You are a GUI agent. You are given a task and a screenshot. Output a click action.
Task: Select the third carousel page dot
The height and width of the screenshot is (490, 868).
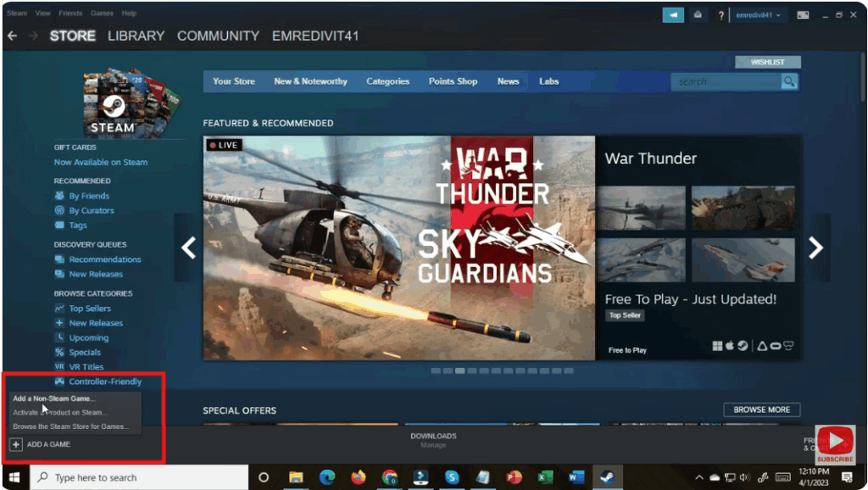pyautogui.click(x=459, y=370)
